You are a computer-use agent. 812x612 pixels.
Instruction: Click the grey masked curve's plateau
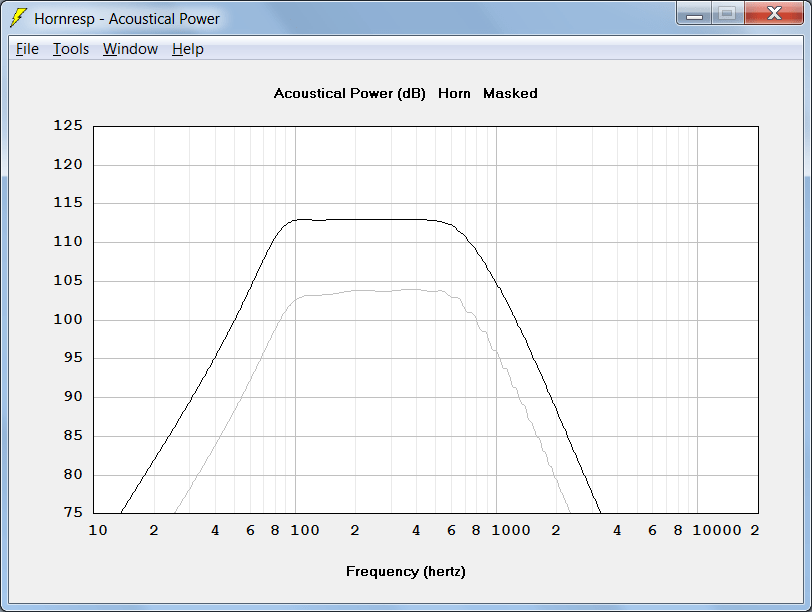[x=373, y=291]
